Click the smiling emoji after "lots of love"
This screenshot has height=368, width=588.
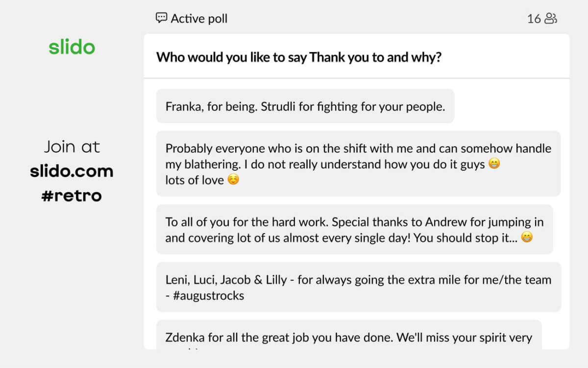click(x=233, y=180)
